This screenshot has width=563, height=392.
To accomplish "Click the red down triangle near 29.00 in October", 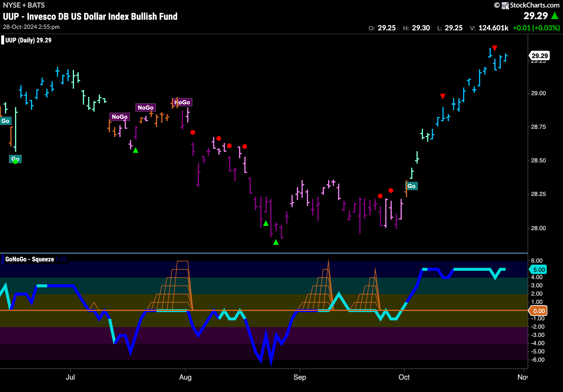I will (442, 96).
